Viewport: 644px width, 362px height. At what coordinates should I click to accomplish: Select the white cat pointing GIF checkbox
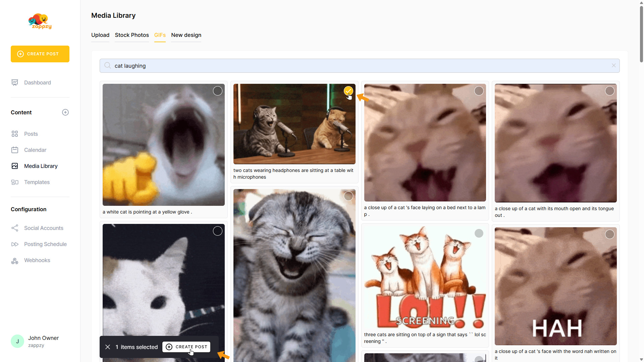pyautogui.click(x=218, y=91)
